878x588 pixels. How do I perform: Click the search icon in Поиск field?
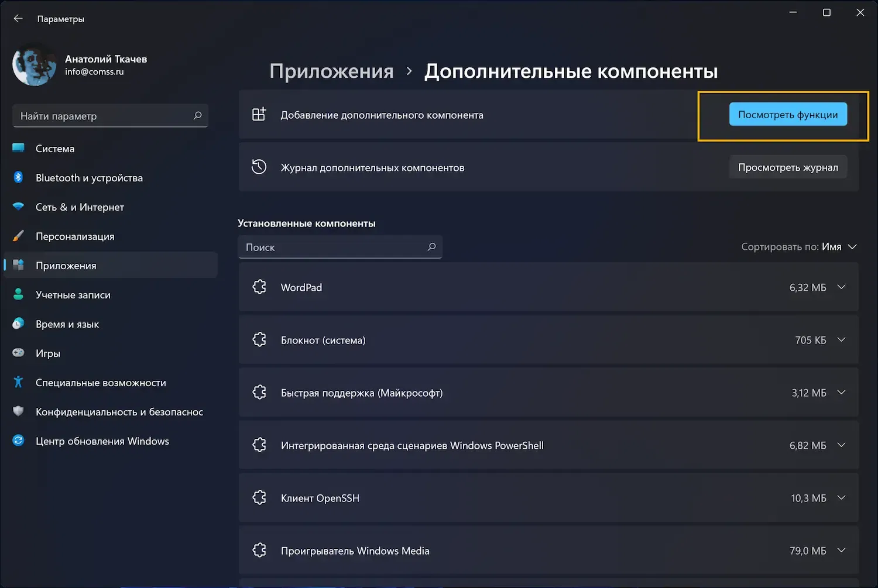pos(431,247)
